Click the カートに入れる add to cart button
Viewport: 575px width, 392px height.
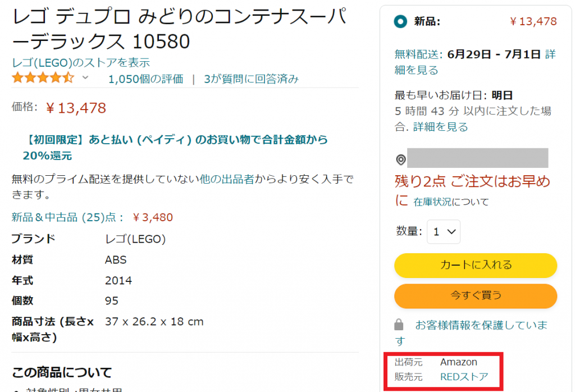coord(476,265)
